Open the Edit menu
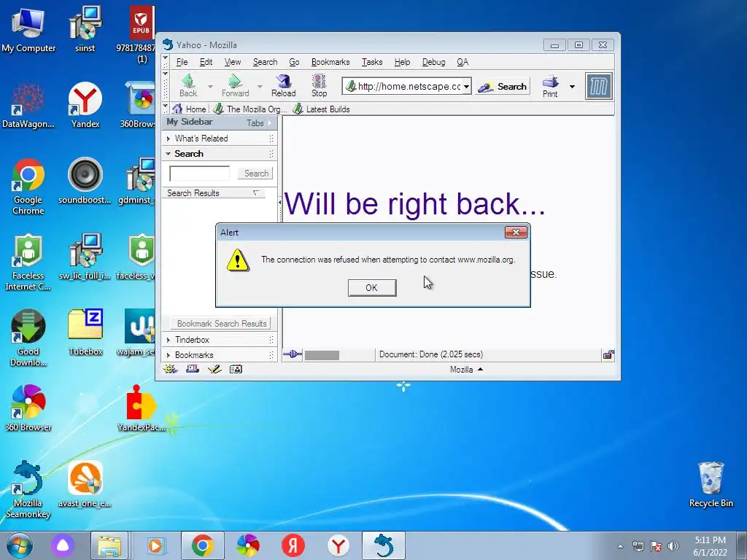The image size is (747, 560). pyautogui.click(x=206, y=62)
